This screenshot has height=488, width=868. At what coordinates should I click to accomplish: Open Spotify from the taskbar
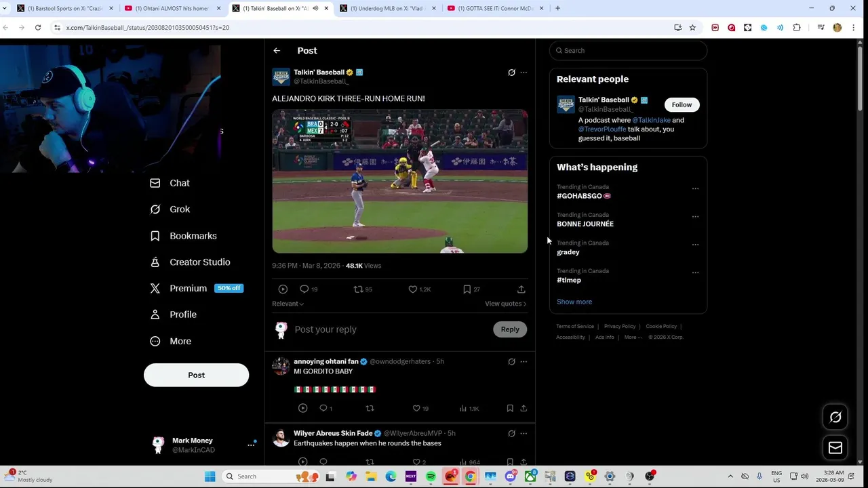[431, 476]
